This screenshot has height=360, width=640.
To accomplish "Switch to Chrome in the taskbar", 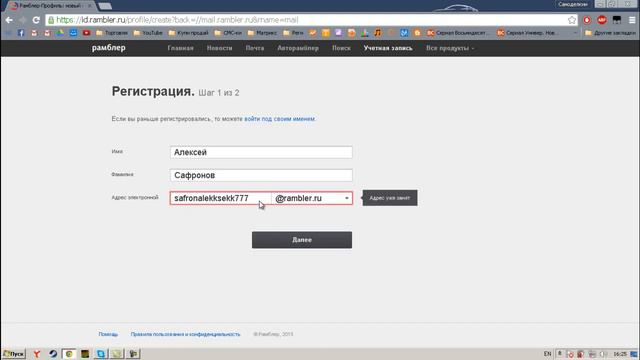I will pos(69,354).
